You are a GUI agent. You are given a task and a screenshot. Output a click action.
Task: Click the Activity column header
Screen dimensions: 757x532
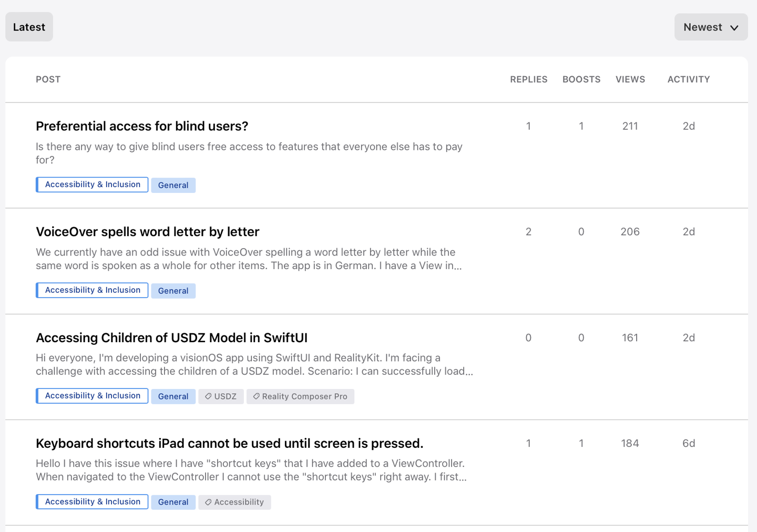pyautogui.click(x=688, y=79)
